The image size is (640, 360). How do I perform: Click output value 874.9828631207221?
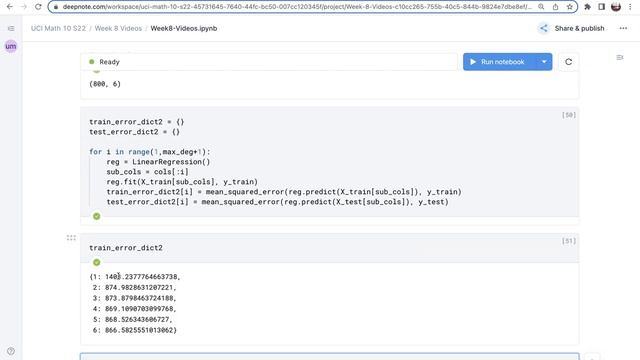click(140, 287)
